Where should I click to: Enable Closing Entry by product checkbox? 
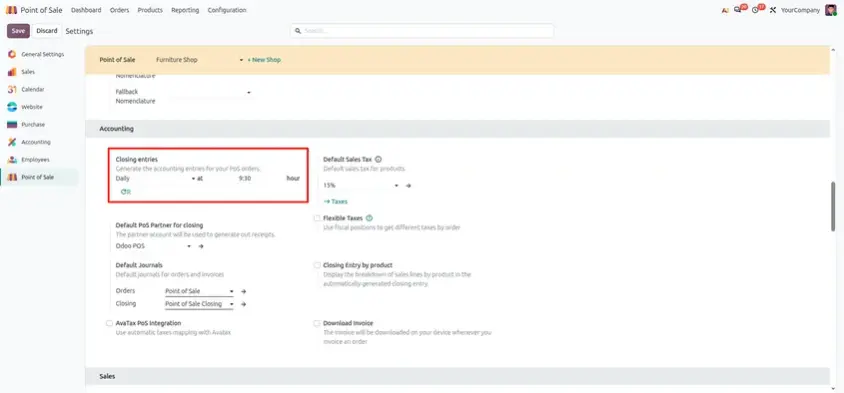pyautogui.click(x=316, y=265)
